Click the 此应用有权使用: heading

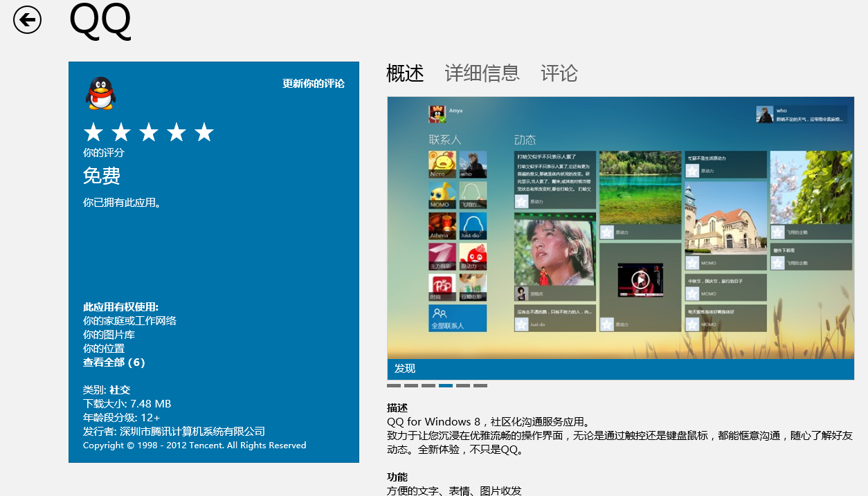[x=120, y=307]
